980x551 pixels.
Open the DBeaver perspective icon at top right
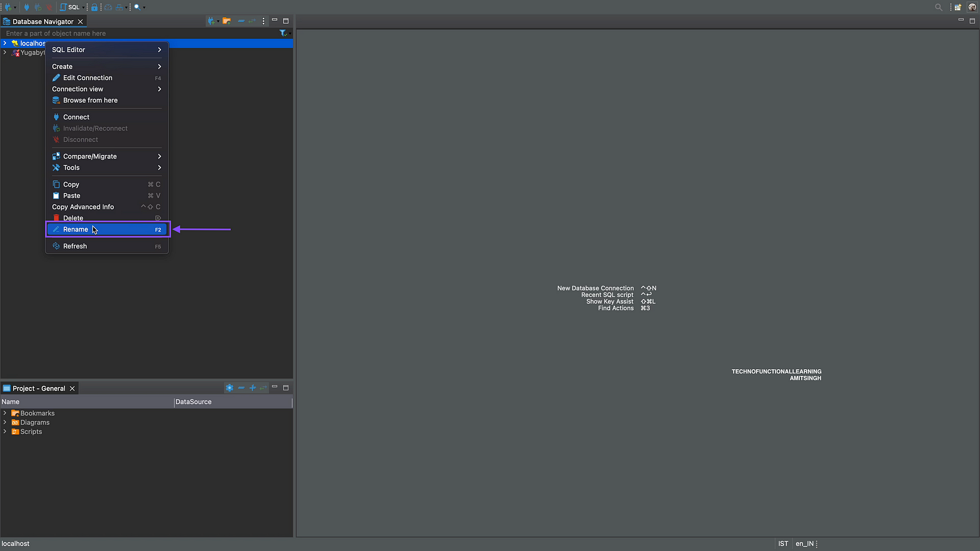[x=972, y=7]
